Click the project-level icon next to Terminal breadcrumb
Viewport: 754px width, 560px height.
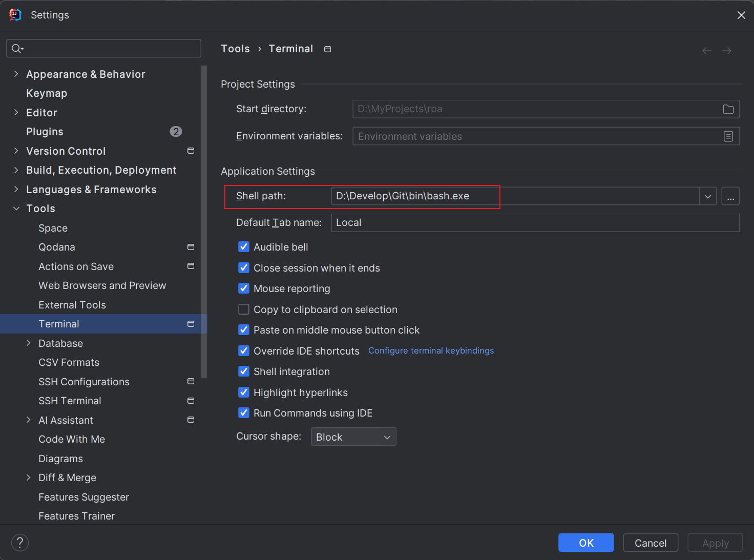pyautogui.click(x=328, y=49)
